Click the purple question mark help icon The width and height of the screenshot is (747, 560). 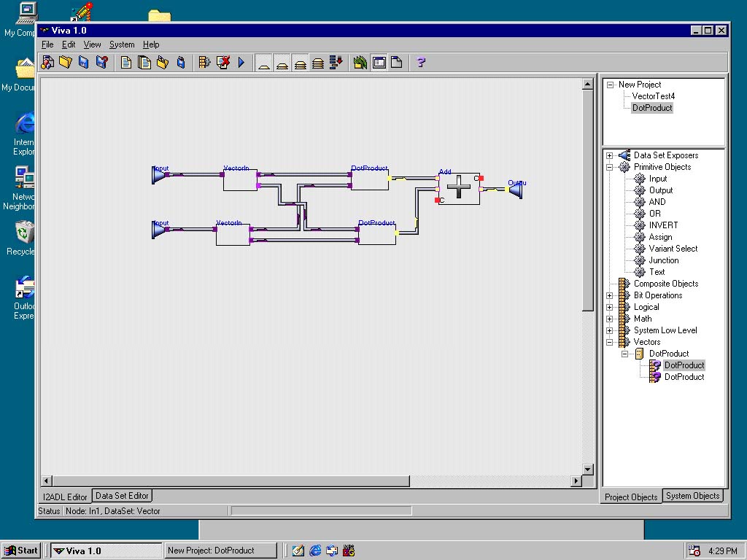pos(421,63)
